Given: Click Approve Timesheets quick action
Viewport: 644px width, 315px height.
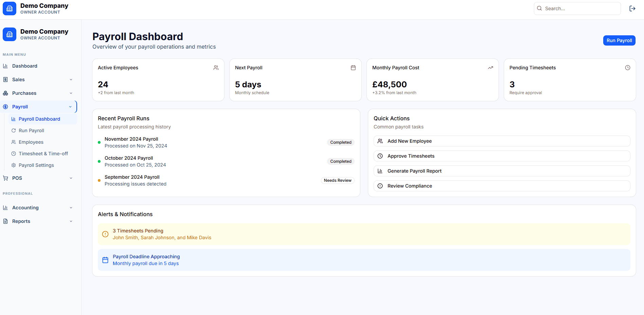Looking at the screenshot, I should point(502,156).
